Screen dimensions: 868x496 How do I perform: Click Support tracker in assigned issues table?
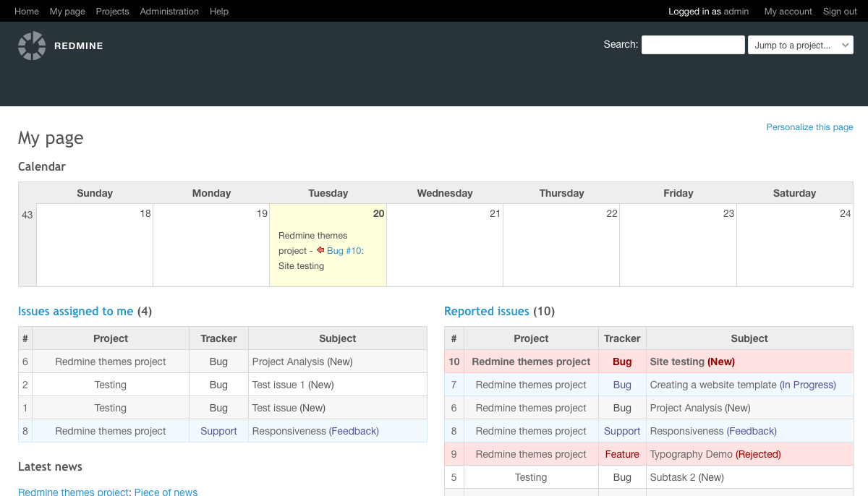(x=218, y=431)
